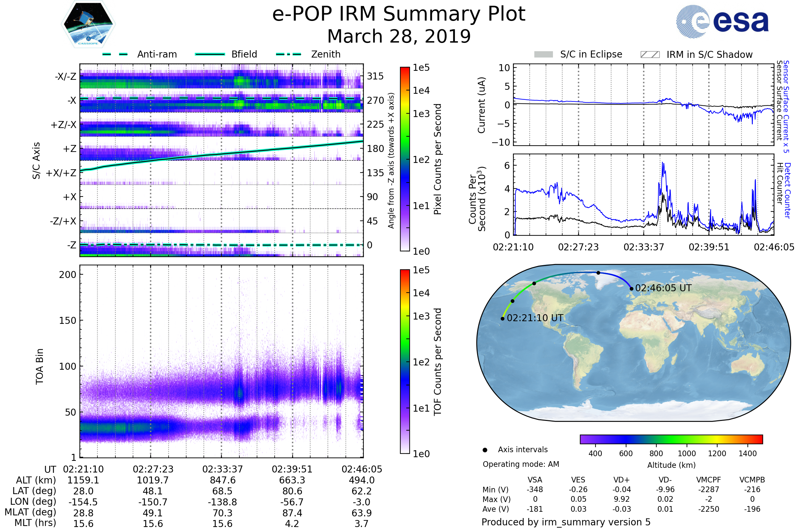This screenshot has height=532, width=798.
Task: Click the Altitude (km) color bar
Action: click(x=671, y=439)
